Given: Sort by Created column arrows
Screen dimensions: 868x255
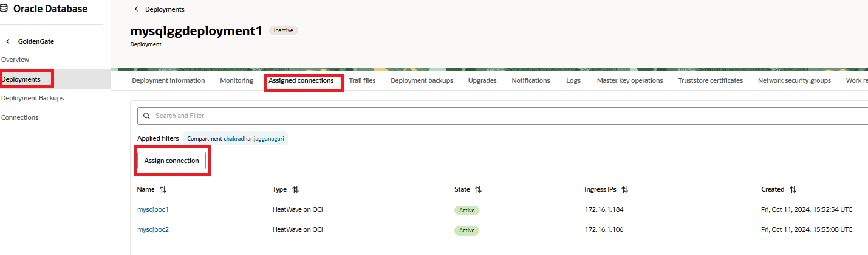Looking at the screenshot, I should pyautogui.click(x=793, y=190).
